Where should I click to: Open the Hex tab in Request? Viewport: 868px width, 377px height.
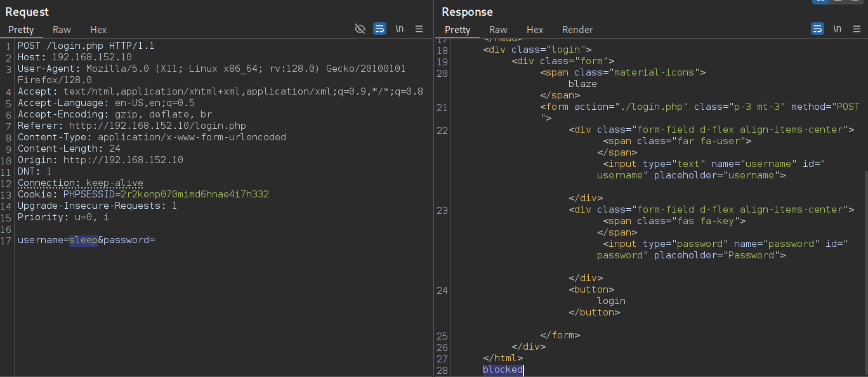[98, 30]
